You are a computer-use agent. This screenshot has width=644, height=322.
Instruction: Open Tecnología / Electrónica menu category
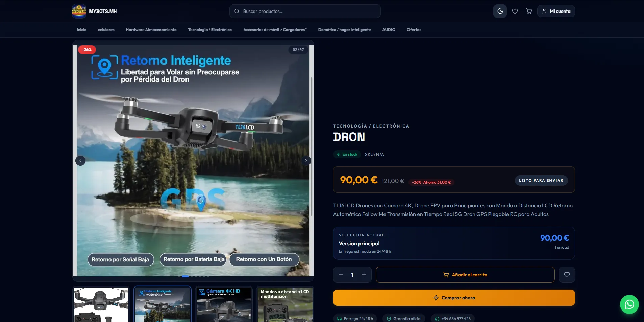tap(210, 30)
